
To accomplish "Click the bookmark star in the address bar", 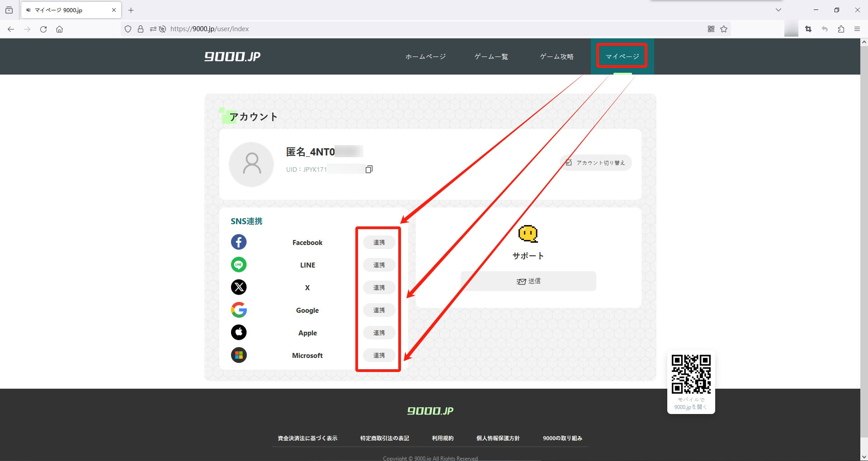I will pos(724,28).
